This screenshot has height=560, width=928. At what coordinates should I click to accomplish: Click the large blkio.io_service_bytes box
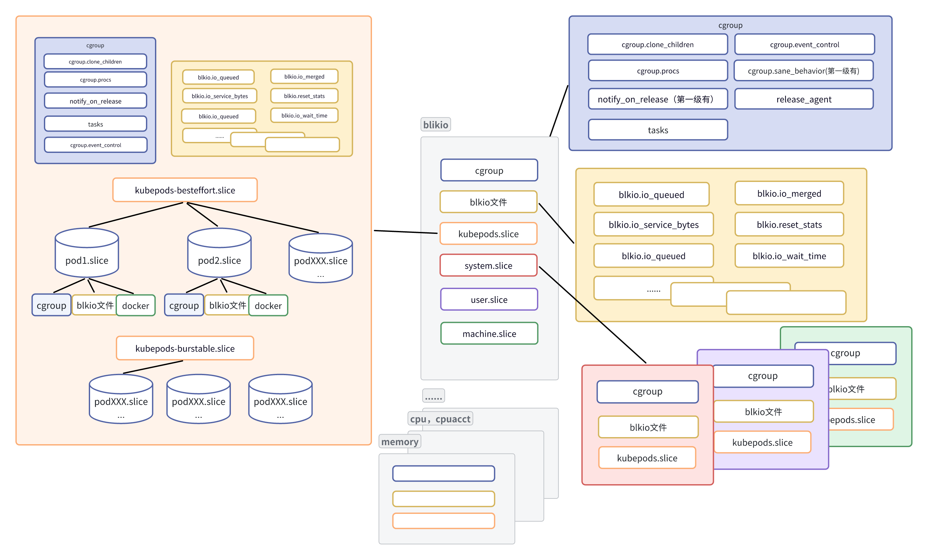pyautogui.click(x=654, y=225)
